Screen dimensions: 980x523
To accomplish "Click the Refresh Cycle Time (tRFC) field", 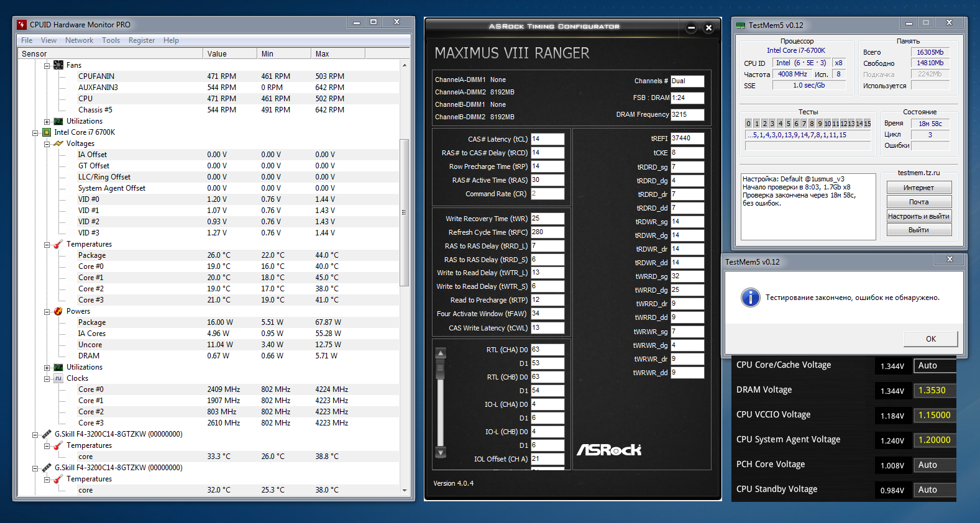I will [x=547, y=232].
